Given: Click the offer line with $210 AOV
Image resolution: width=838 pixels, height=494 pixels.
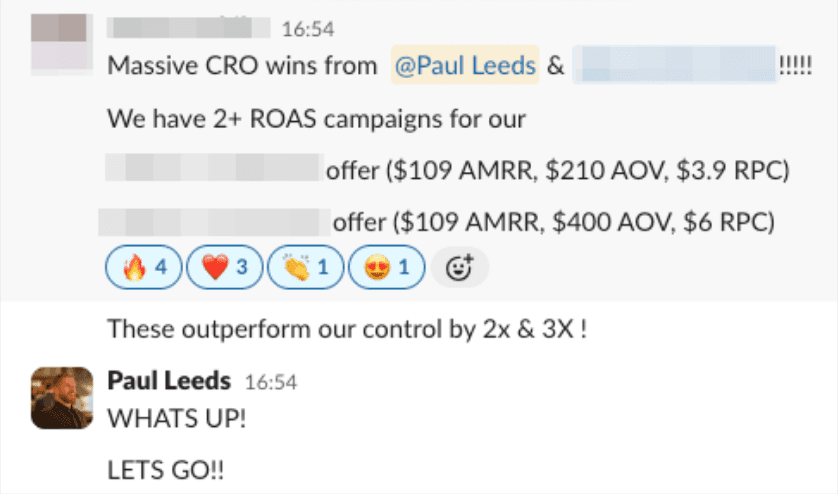Looking at the screenshot, I should coord(558,171).
